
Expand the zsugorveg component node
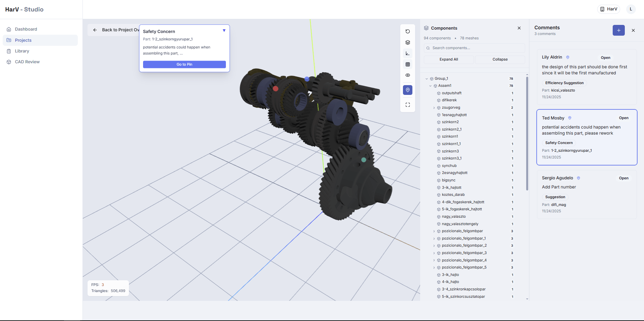(x=434, y=108)
